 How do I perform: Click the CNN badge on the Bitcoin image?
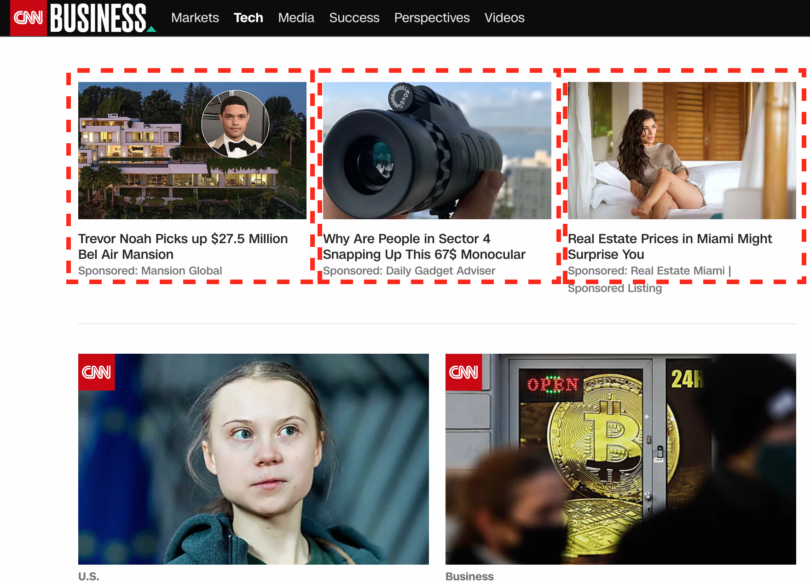(464, 372)
